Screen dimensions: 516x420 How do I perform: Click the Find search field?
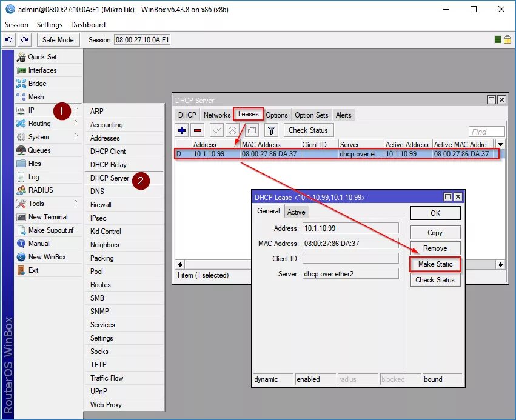pyautogui.click(x=486, y=132)
